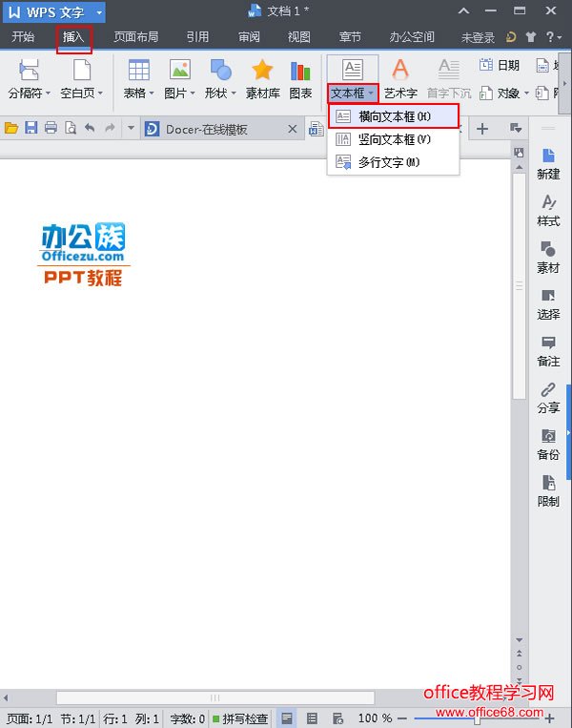Open the Restrict sidebar panel

(548, 491)
